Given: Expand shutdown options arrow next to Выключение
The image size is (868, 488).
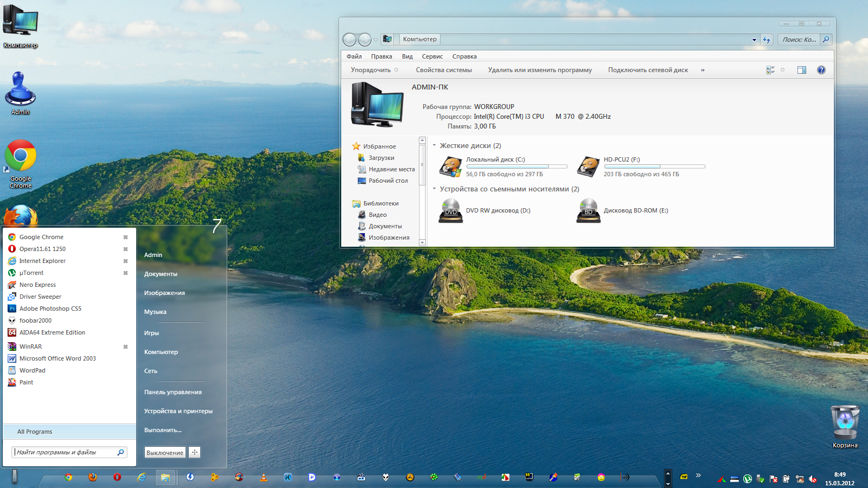Looking at the screenshot, I should 195,452.
